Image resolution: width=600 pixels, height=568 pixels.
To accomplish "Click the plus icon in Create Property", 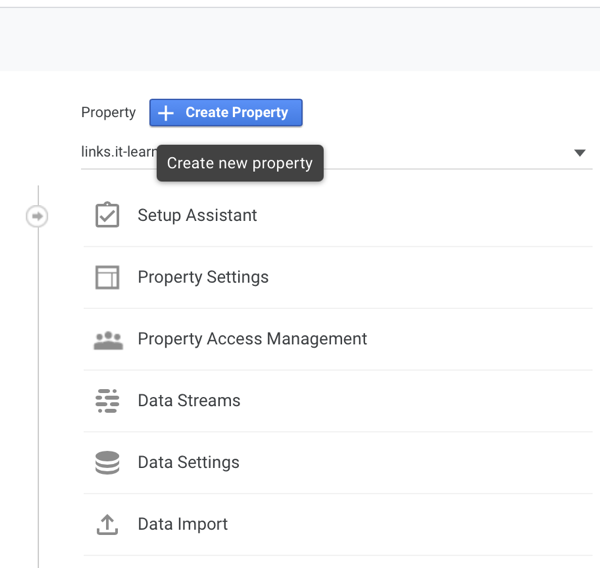I will tap(167, 113).
